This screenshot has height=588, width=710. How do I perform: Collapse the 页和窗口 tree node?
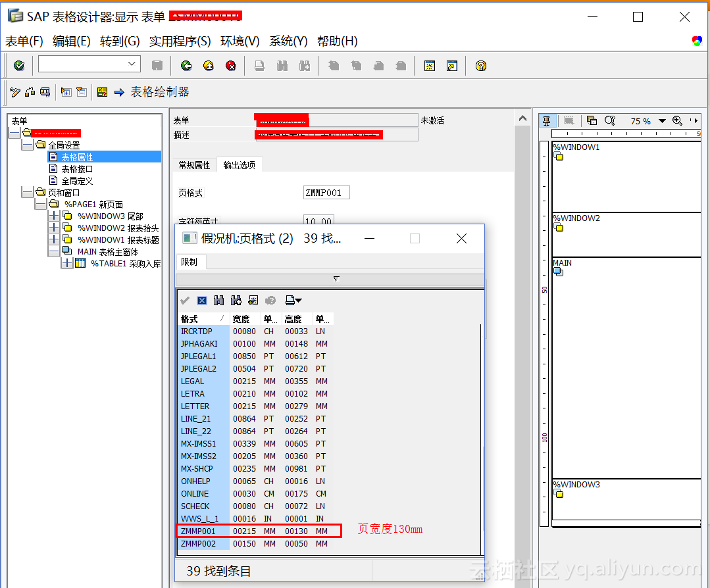pyautogui.click(x=27, y=192)
